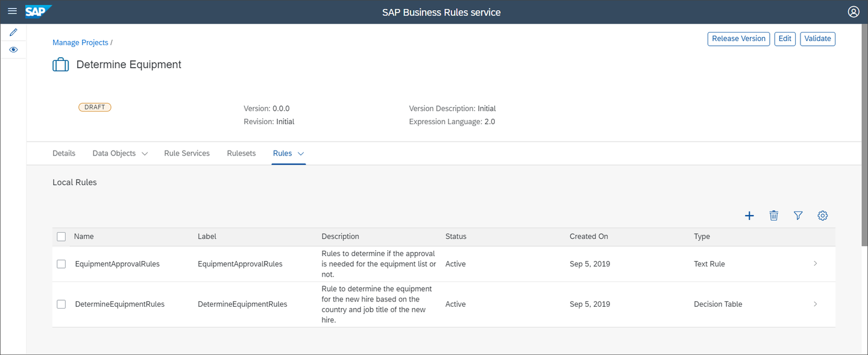This screenshot has width=868, height=355.
Task: Select the pencil edit mode icon
Action: click(x=13, y=32)
